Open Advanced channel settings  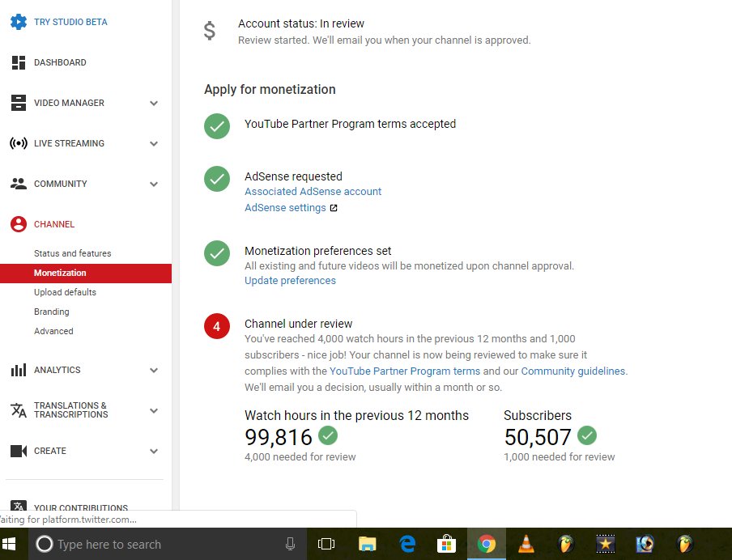point(53,331)
